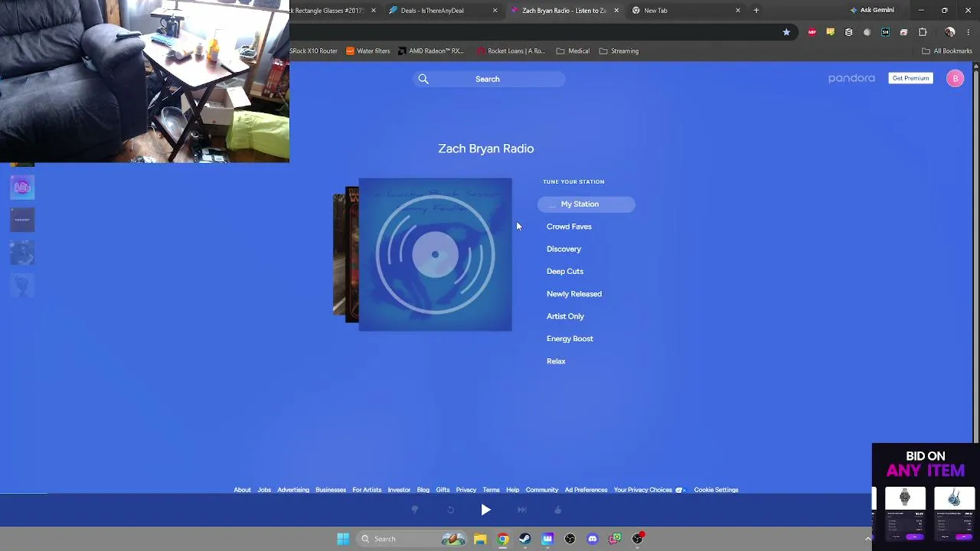Open the Advertising footer link
The width and height of the screenshot is (980, 551).
tap(293, 490)
